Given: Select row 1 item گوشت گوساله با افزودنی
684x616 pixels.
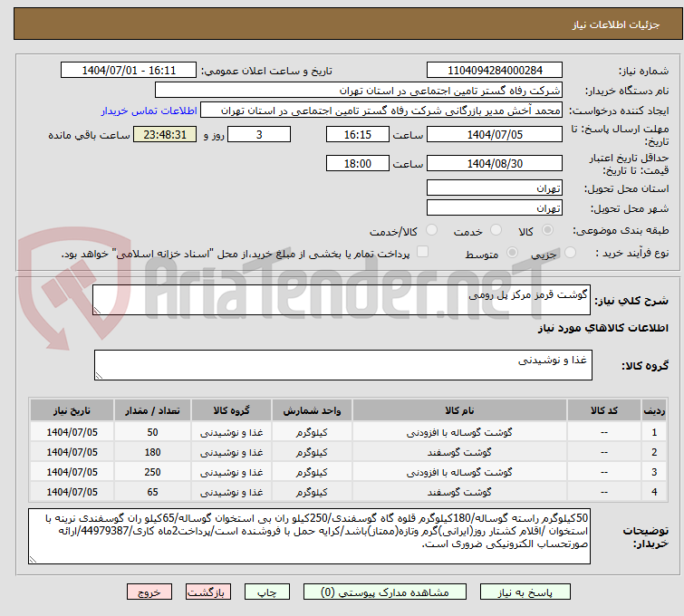Looking at the screenshot, I should coord(459,432).
